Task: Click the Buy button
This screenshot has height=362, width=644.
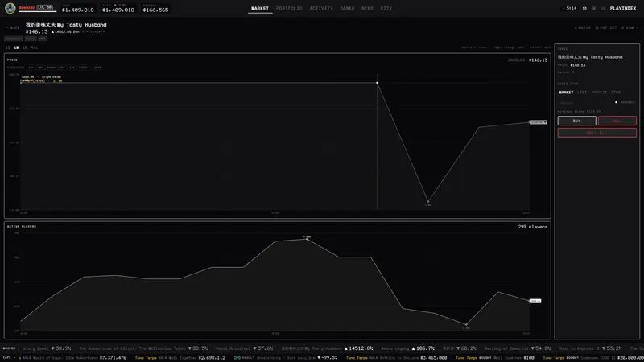Action: click(x=576, y=121)
